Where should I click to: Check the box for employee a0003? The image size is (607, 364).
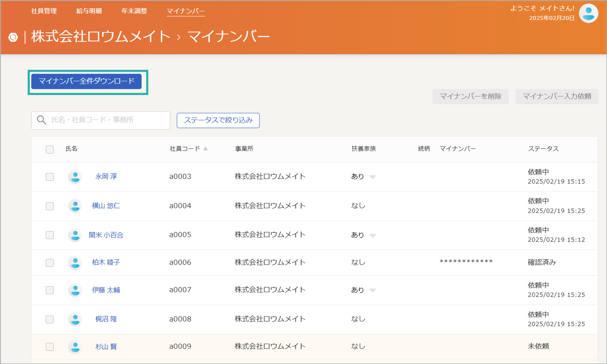click(x=50, y=177)
